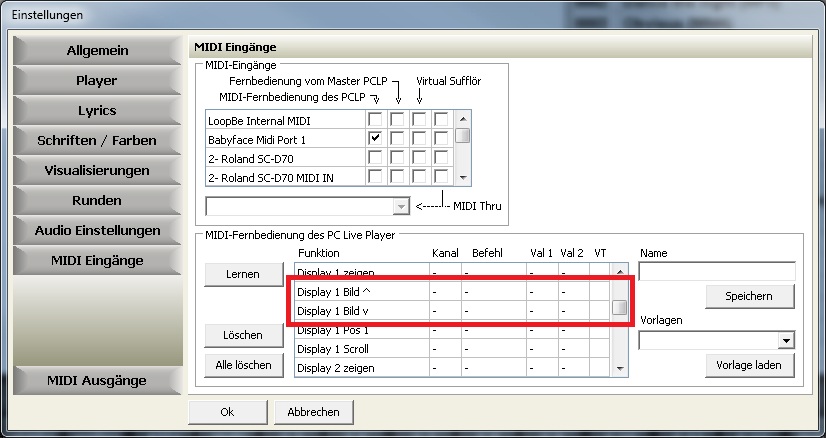This screenshot has height=438, width=826.
Task: Switch to the Player settings section
Action: click(97, 80)
